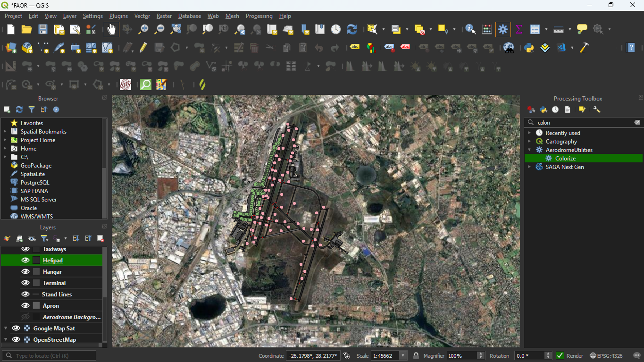Viewport: 644px width, 362px height.
Task: Click the Zoom Full extent icon
Action: click(176, 29)
